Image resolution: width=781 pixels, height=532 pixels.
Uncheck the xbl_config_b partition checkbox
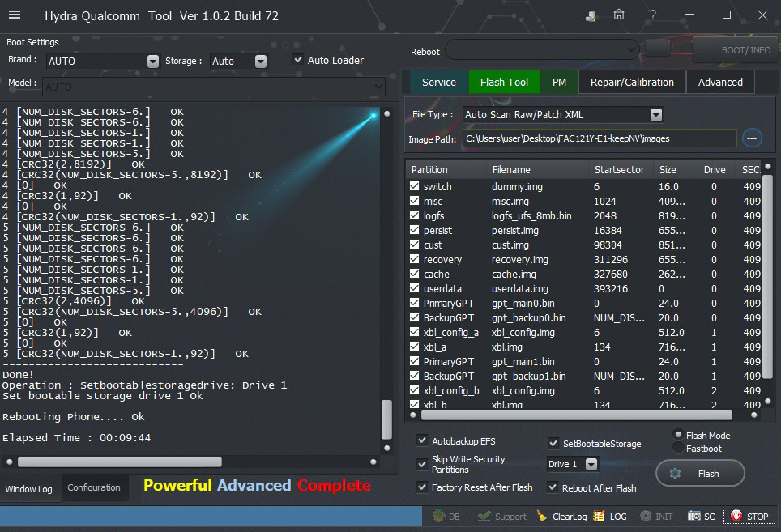(x=415, y=390)
